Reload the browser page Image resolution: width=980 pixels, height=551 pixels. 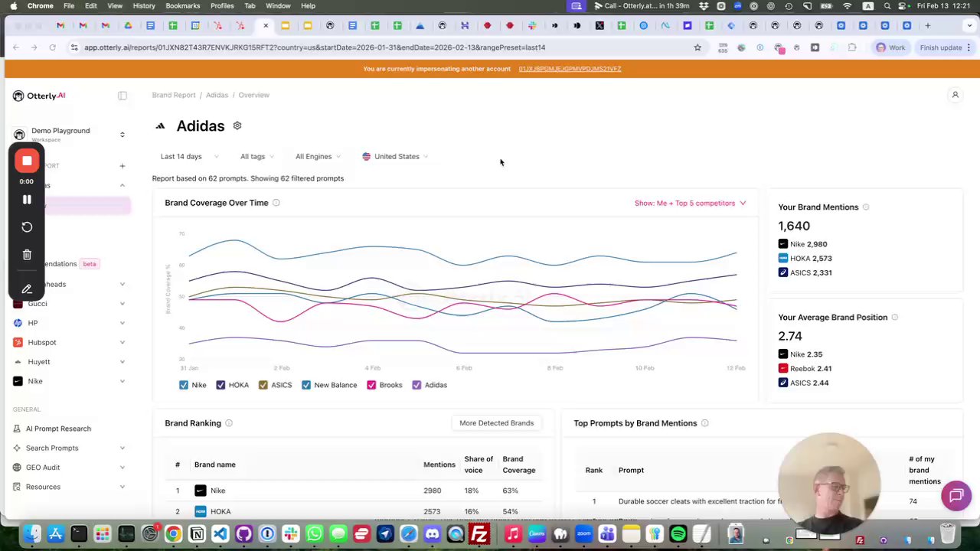pos(52,47)
